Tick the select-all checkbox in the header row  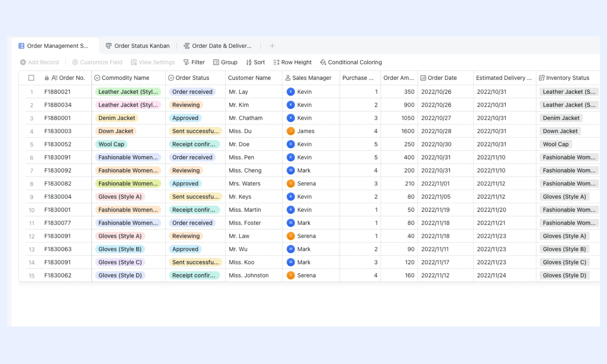tap(31, 78)
